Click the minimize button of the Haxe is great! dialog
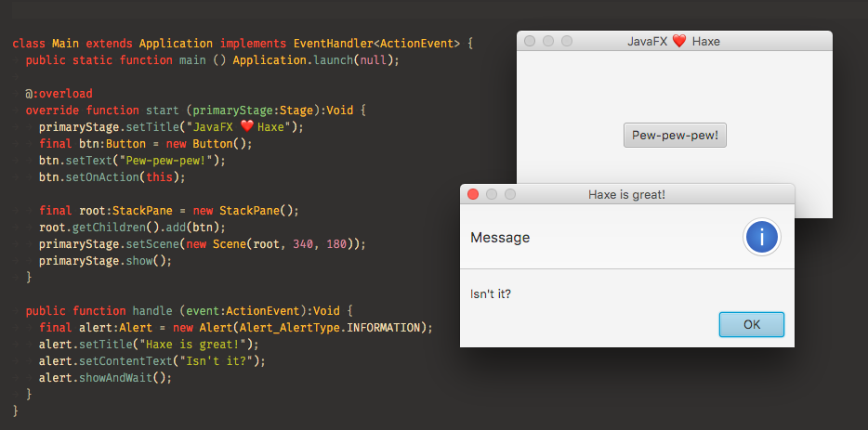868x430 pixels. [x=492, y=194]
